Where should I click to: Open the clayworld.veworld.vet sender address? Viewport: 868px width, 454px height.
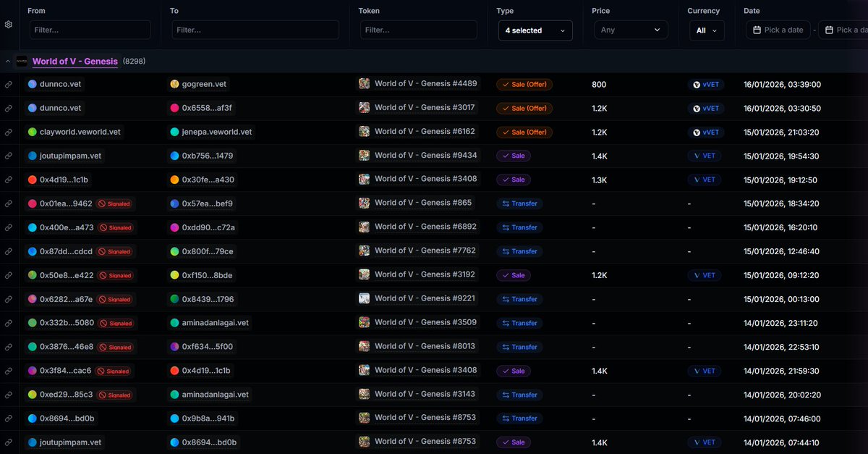coord(80,132)
